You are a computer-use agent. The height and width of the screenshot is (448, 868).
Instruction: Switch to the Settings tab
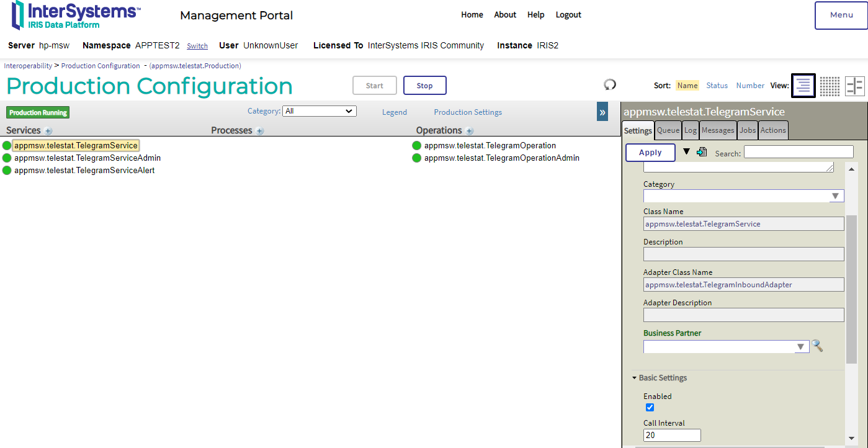[638, 130]
